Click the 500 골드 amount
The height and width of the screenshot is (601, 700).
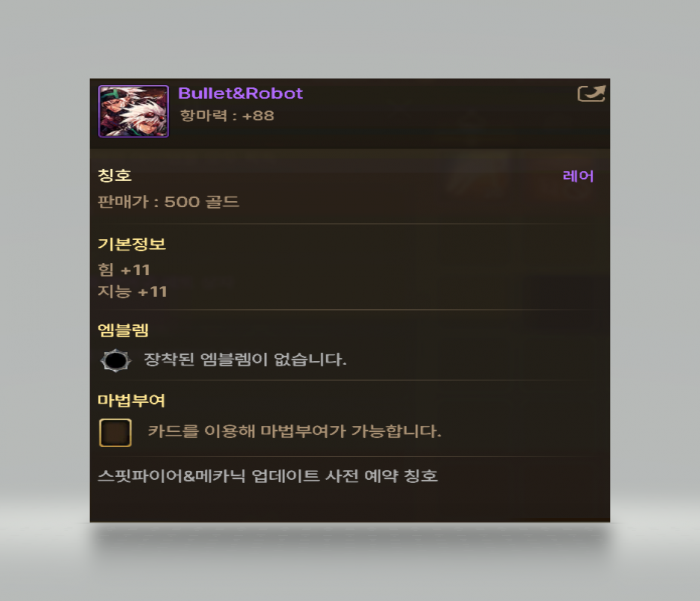pos(202,202)
